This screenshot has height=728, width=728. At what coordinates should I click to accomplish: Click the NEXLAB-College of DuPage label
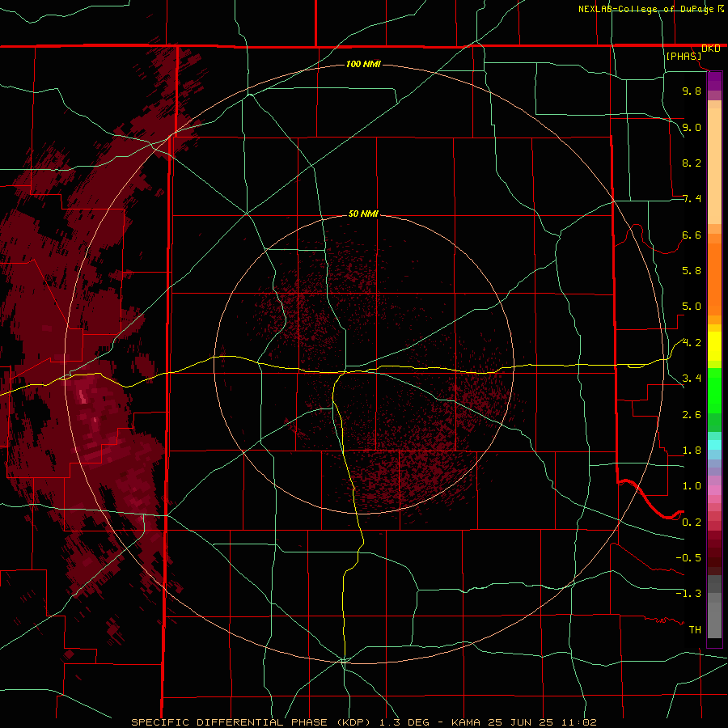point(645,9)
